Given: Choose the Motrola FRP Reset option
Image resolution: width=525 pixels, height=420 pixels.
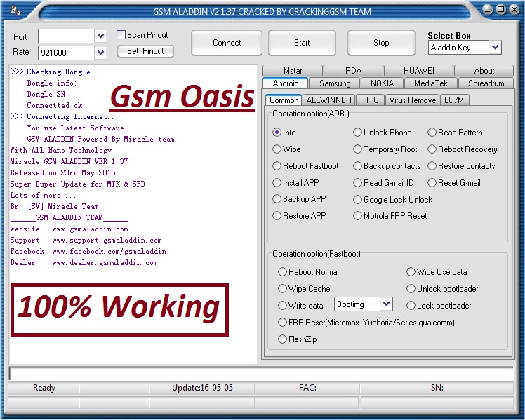Looking at the screenshot, I should pyautogui.click(x=357, y=216).
